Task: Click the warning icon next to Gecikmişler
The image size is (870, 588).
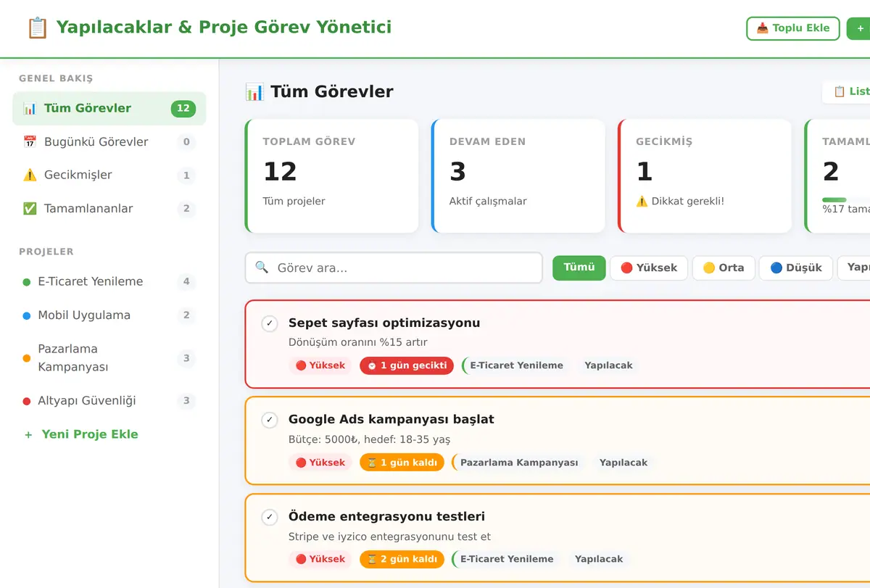Action: coord(30,175)
